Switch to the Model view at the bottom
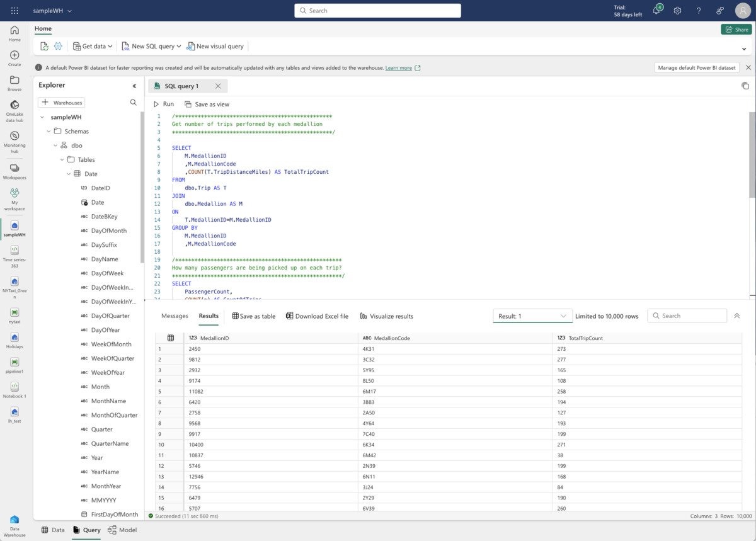 point(122,530)
